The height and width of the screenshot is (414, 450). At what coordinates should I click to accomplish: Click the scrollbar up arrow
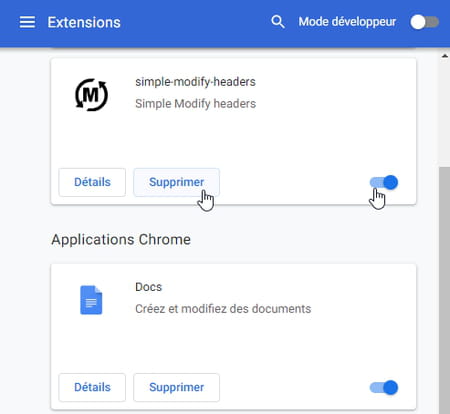click(445, 56)
